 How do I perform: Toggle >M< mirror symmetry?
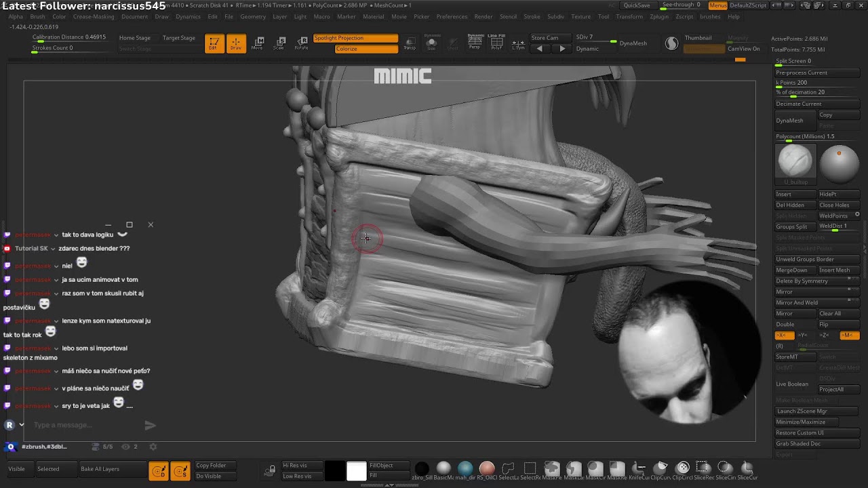coord(848,335)
